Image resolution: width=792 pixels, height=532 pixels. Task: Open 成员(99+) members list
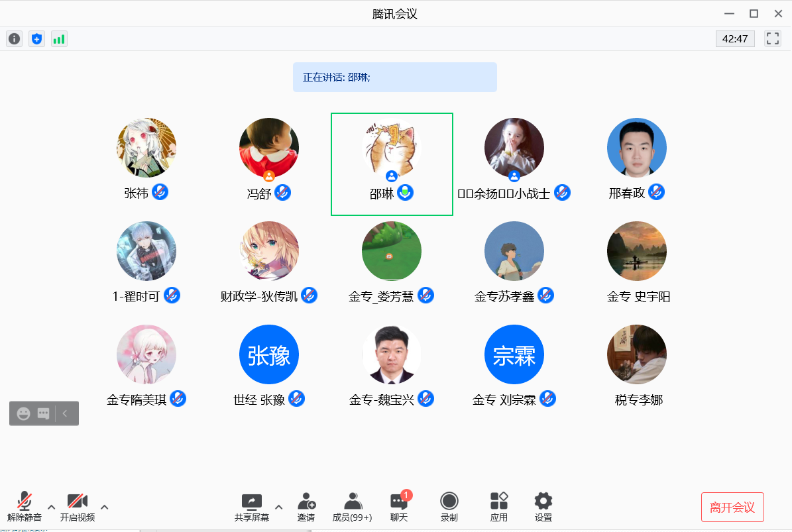point(352,507)
